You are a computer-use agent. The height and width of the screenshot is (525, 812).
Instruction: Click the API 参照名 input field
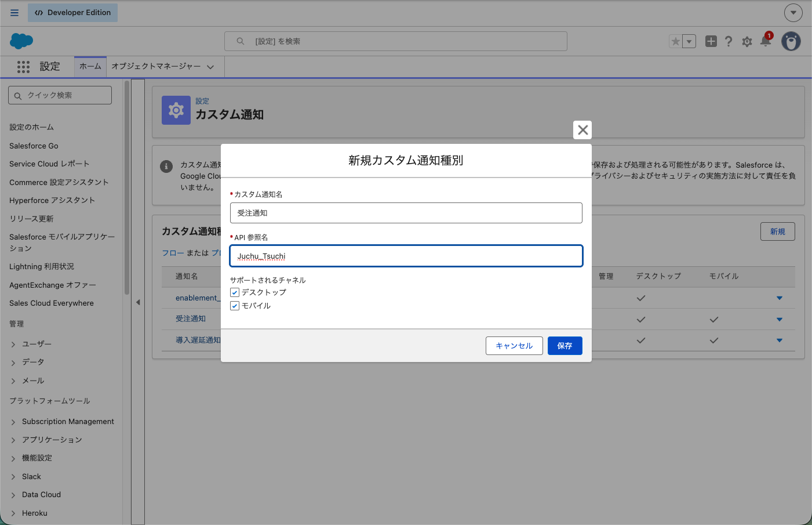[406, 256]
